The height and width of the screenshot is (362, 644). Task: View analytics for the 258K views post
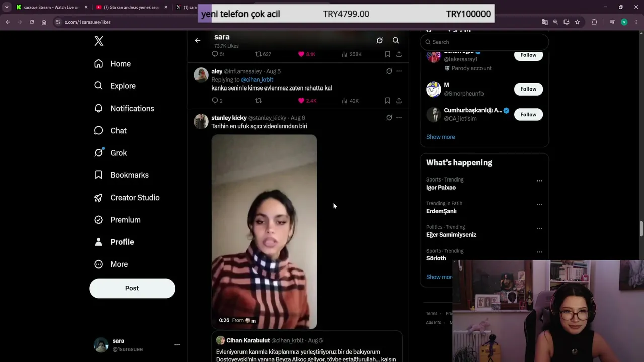click(351, 54)
